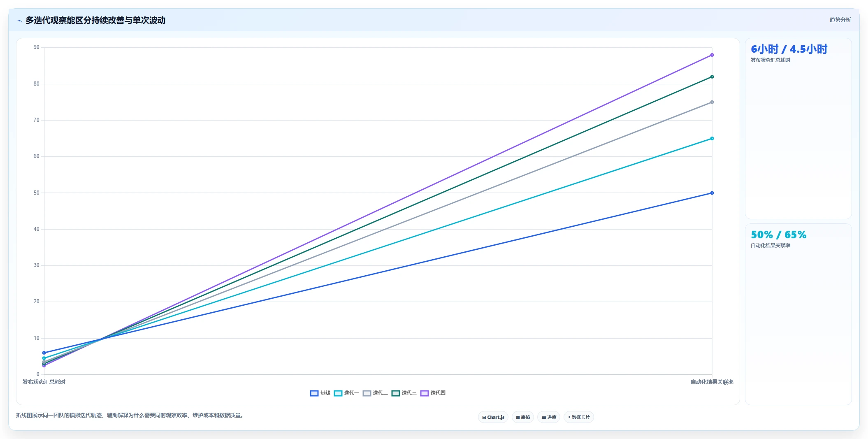
Task: Click the trend icon beside the chart title
Action: click(x=19, y=20)
